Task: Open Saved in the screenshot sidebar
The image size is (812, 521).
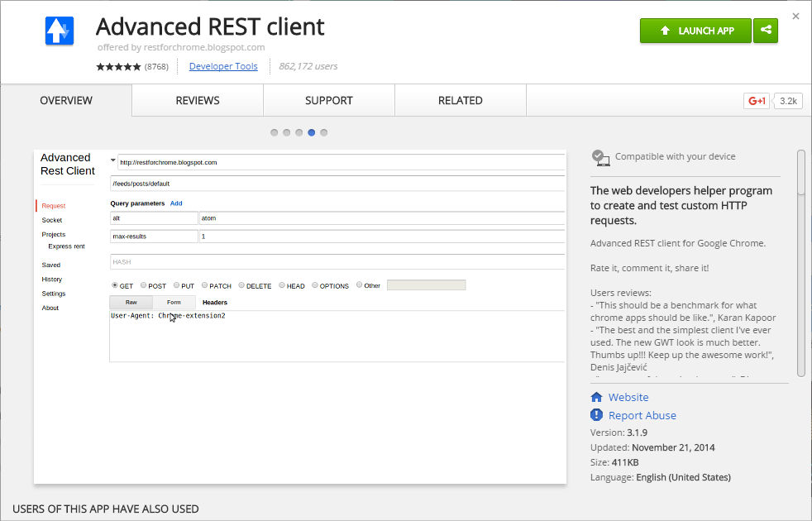Action: pos(50,265)
